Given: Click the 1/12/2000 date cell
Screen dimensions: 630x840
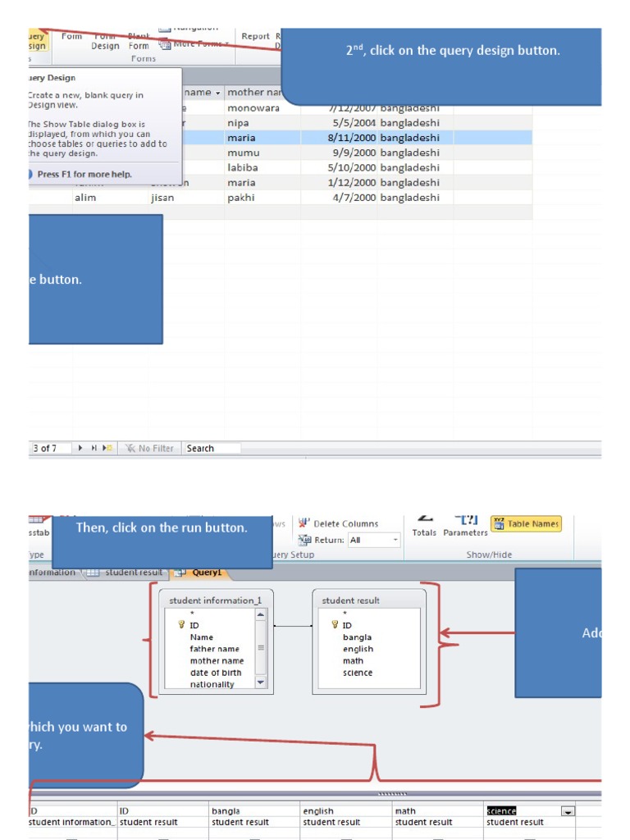Looking at the screenshot, I should (x=339, y=183).
